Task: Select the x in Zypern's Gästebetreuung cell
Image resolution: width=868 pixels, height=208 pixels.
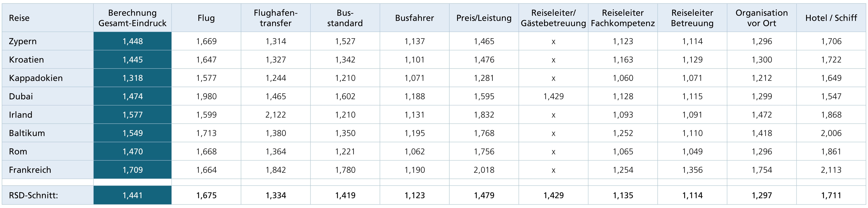Action: (x=553, y=42)
